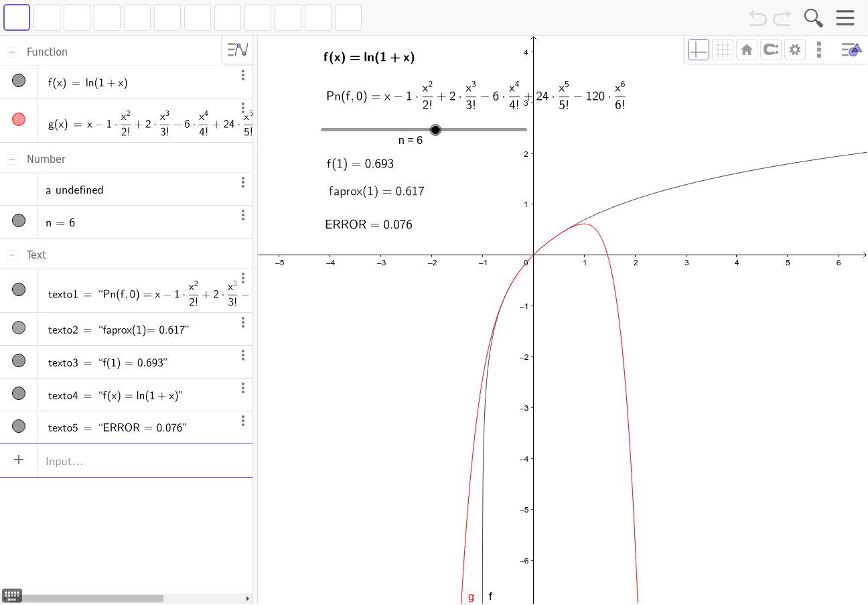Viewport: 868px width, 605px height.
Task: Collapse the Text group
Action: click(12, 255)
